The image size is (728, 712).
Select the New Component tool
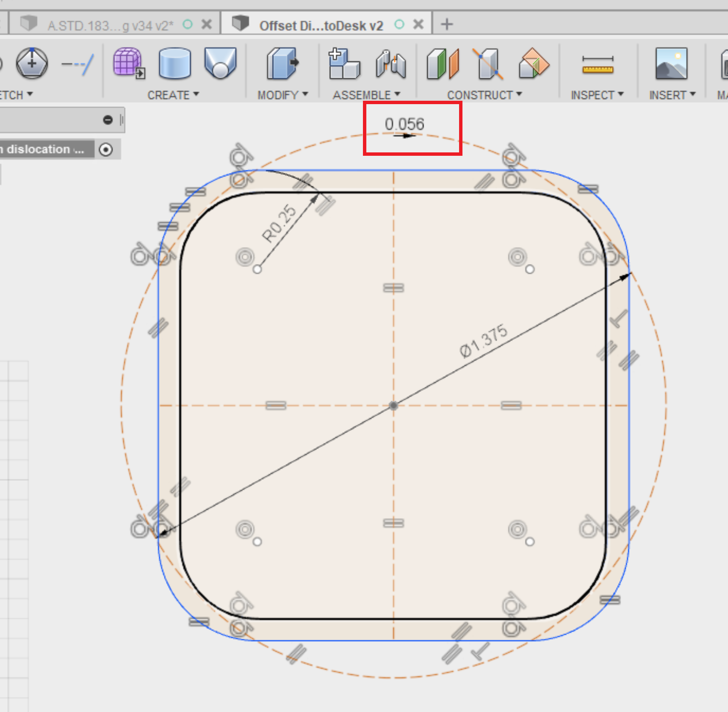point(344,63)
